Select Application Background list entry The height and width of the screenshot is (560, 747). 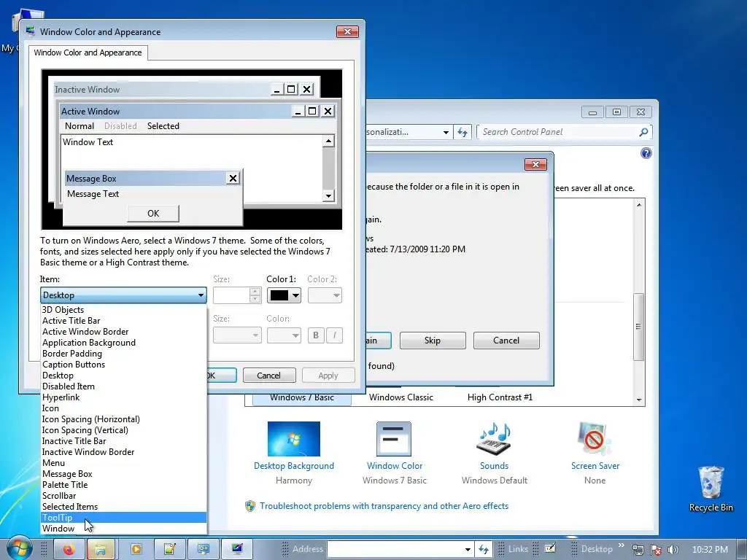click(x=123, y=343)
